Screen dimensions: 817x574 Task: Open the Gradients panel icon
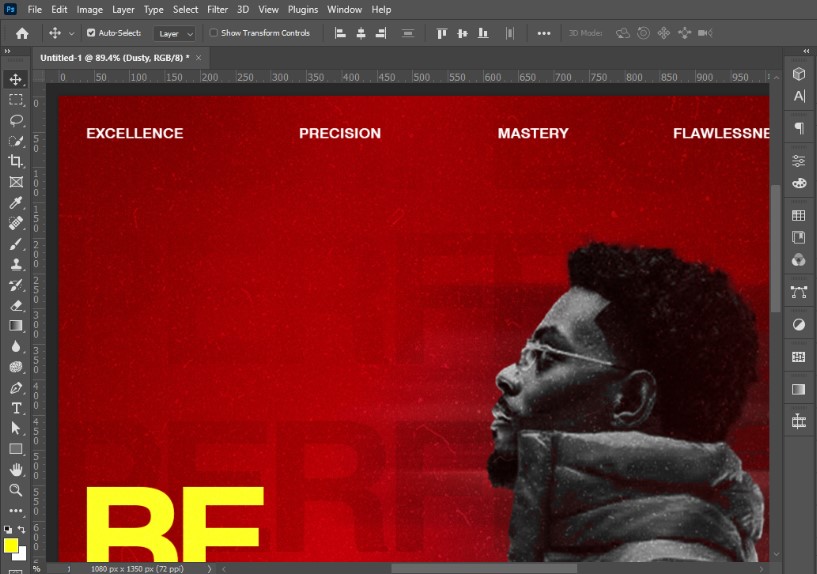coord(799,389)
